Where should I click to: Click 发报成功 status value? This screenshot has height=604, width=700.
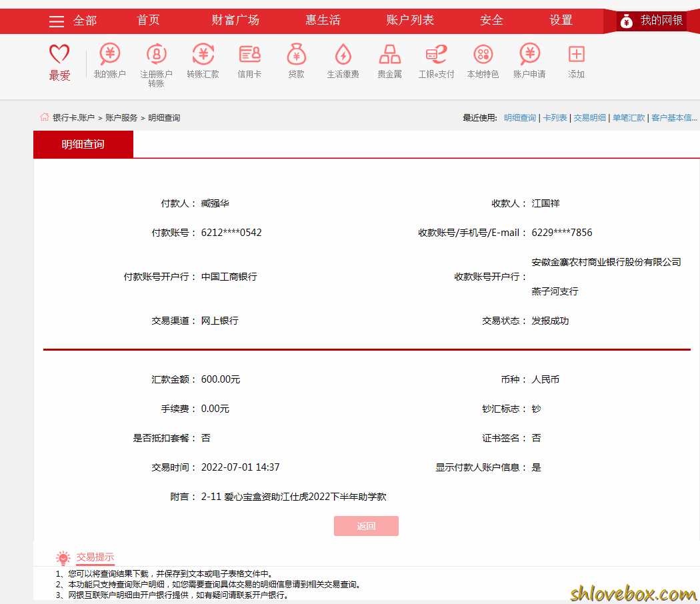tap(550, 321)
